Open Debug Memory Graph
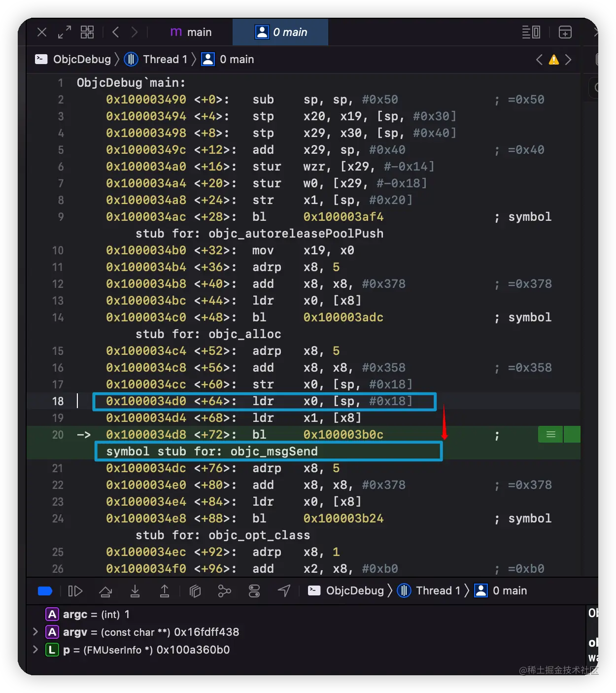Screen dimensions: 616x693 224,591
